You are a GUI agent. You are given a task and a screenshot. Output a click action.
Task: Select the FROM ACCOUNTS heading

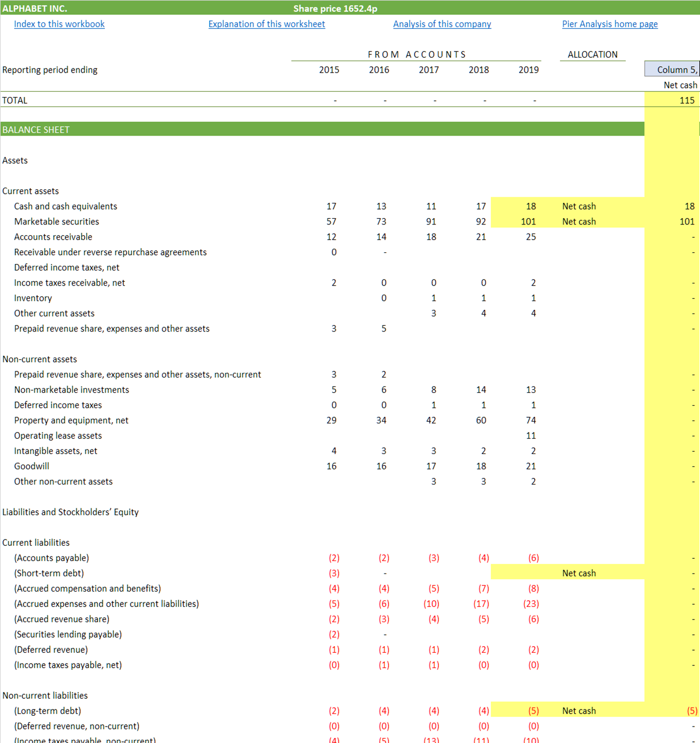(x=417, y=54)
